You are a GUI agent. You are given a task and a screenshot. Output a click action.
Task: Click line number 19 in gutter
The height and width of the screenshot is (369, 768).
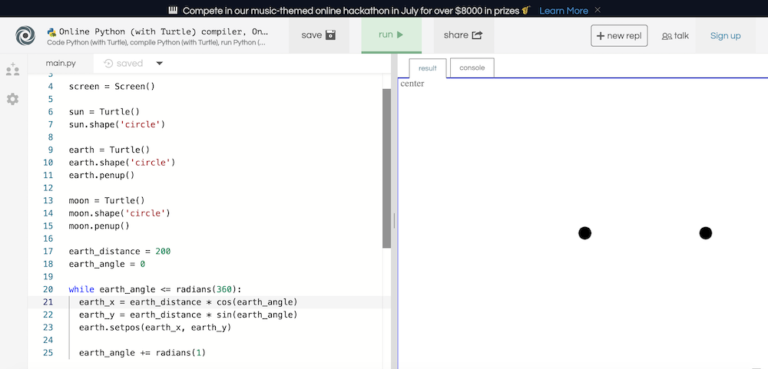pos(48,276)
